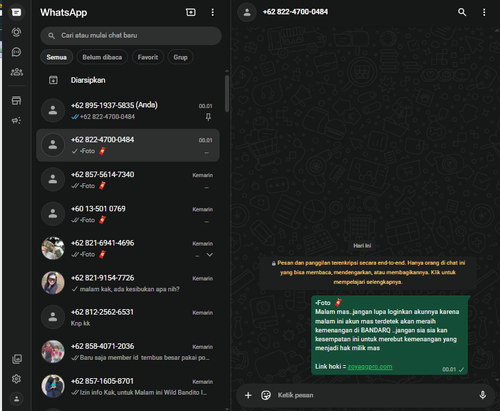
Task: Open the Status icon in the sidebar
Action: click(x=16, y=32)
